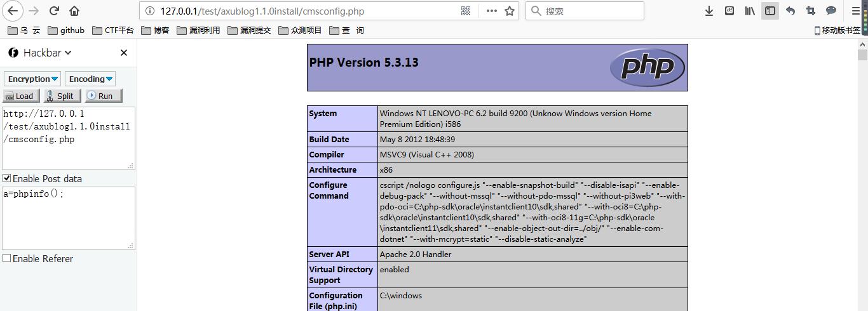Show site information for 127.0.0.1
868x311 pixels.
(149, 11)
